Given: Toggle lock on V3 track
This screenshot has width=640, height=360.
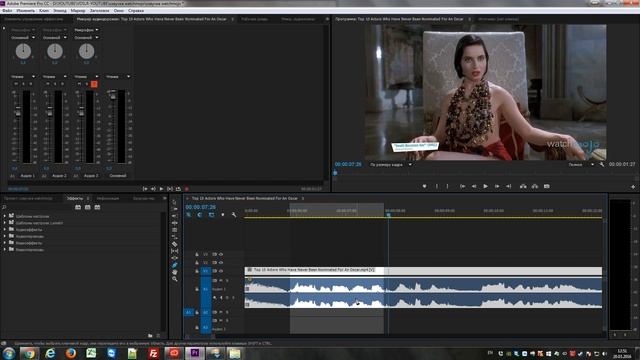Looking at the screenshot, I should [x=197, y=254].
